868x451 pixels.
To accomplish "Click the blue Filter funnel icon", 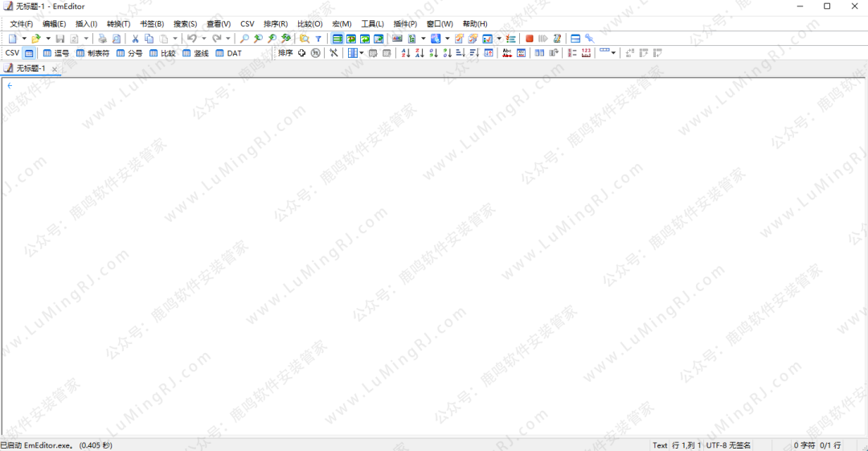I will point(318,39).
